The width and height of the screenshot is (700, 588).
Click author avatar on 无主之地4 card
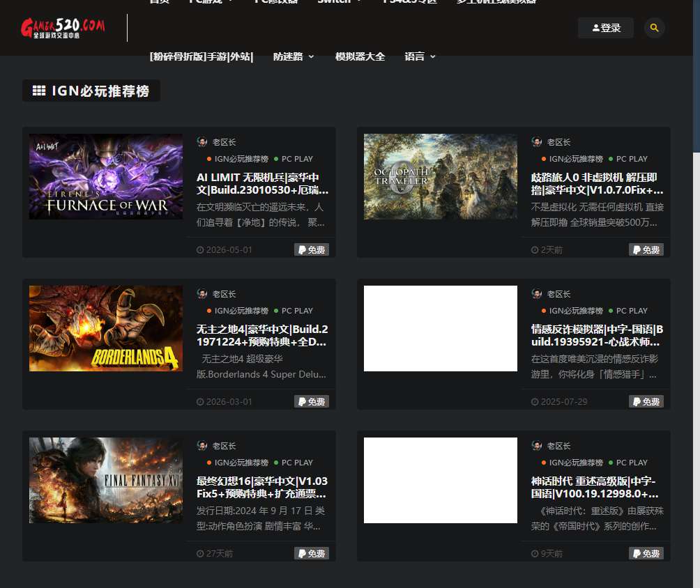tap(202, 293)
